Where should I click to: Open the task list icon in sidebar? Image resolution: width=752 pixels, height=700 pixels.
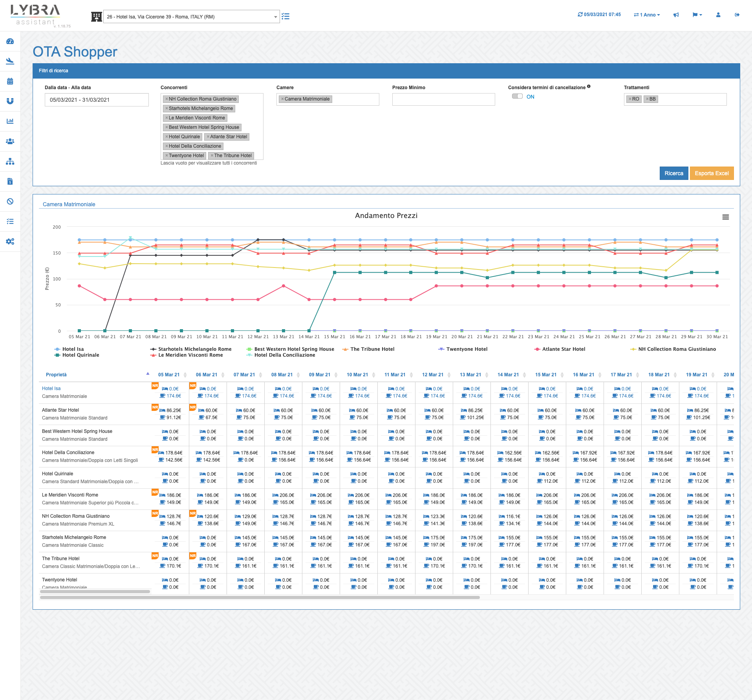point(10,222)
